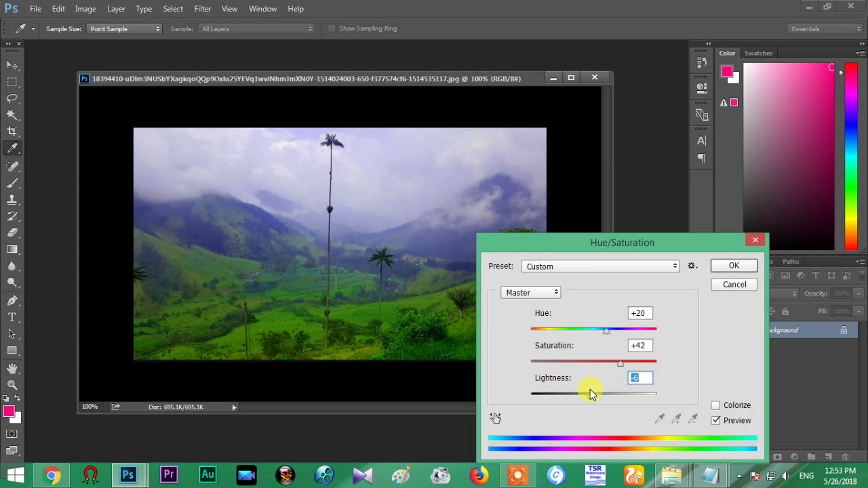Select the Clone Stamp tool
This screenshot has width=868, height=488.
(x=12, y=200)
